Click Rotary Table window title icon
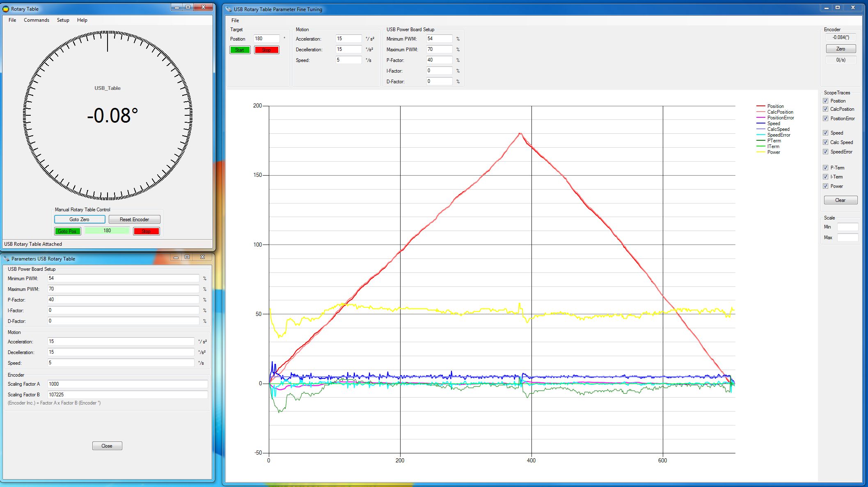 click(x=6, y=9)
